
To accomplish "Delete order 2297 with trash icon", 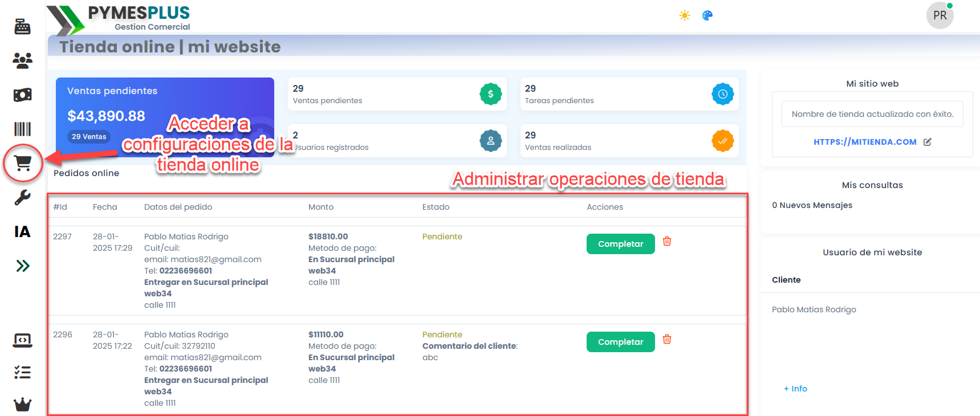I will point(667,241).
